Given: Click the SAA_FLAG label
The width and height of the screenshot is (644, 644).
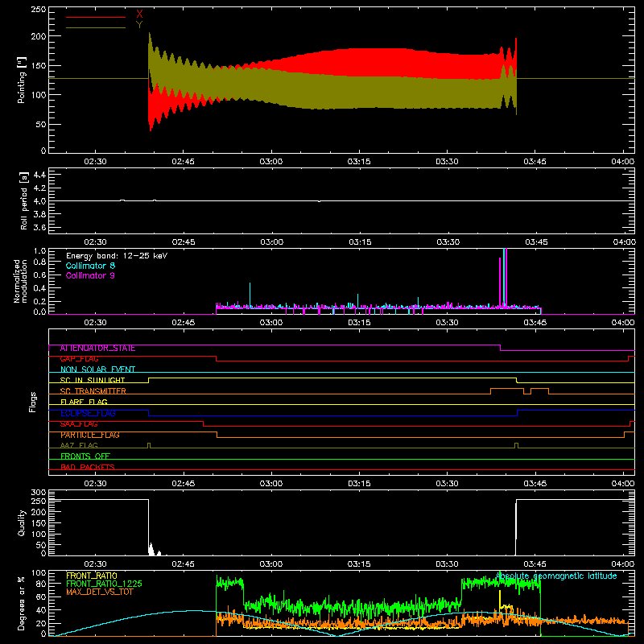Looking at the screenshot, I should point(79,424).
